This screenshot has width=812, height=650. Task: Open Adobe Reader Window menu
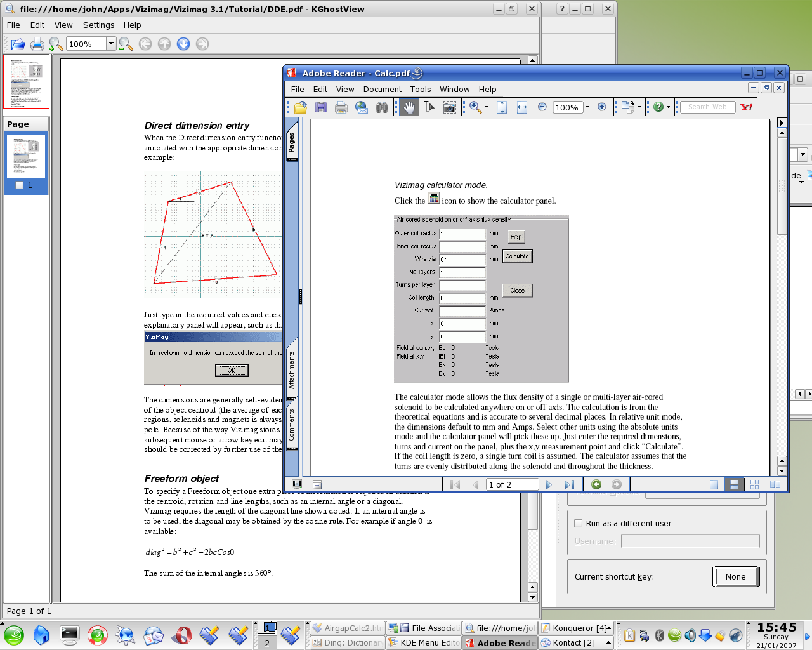click(x=454, y=90)
